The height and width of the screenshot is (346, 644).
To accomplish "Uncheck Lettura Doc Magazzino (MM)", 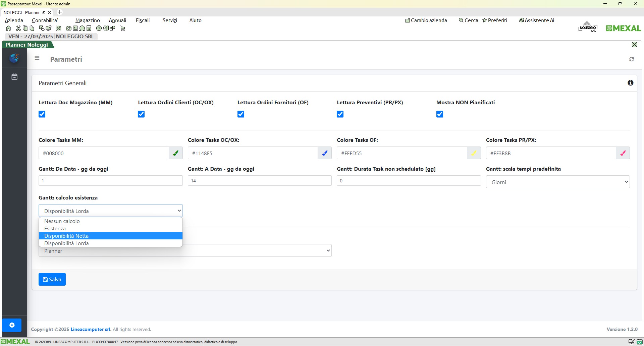I will (x=42, y=114).
